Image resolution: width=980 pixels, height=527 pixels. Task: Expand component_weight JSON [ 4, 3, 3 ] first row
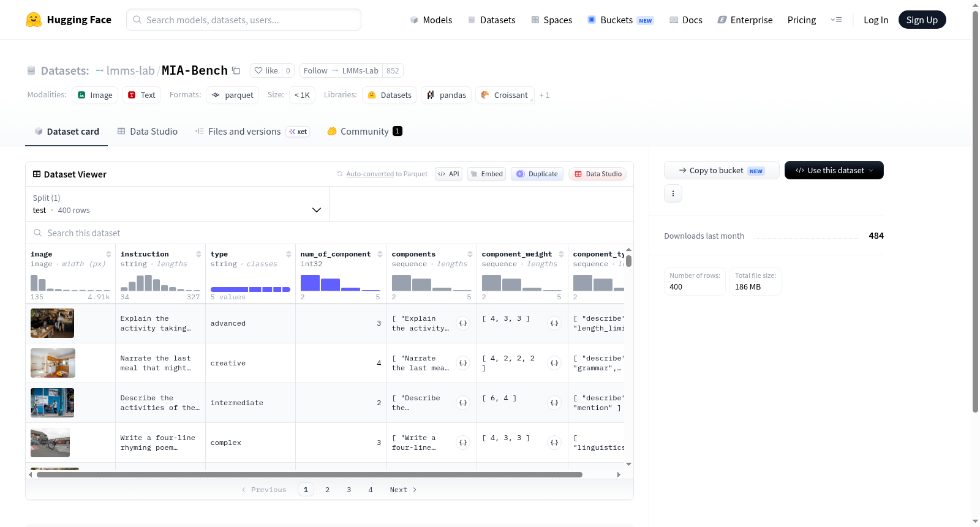click(x=554, y=323)
